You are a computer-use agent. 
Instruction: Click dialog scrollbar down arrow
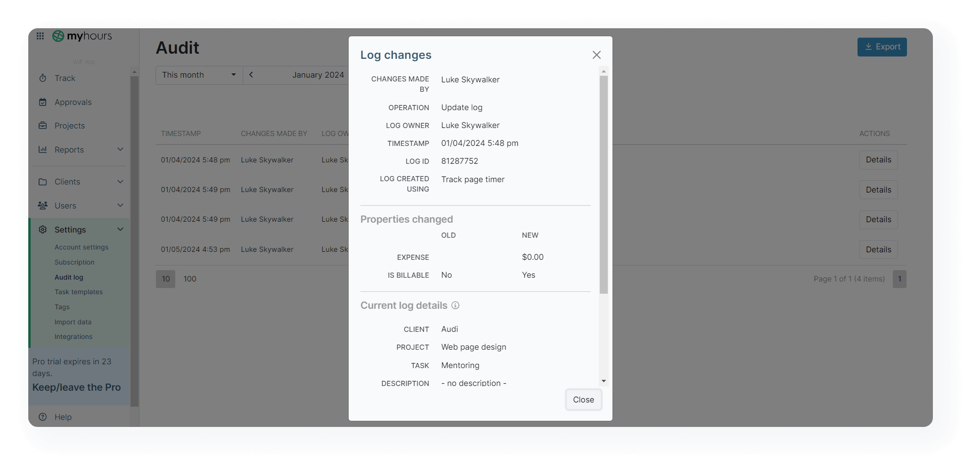604,381
